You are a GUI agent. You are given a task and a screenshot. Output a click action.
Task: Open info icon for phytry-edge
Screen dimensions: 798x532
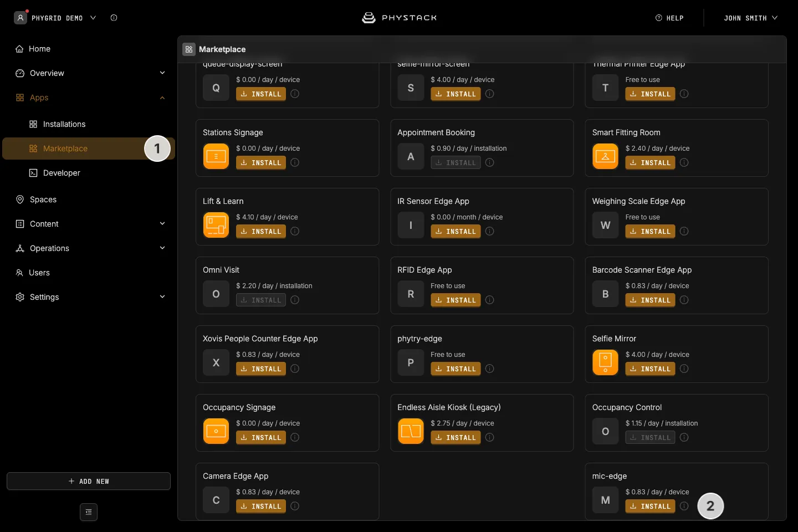click(x=490, y=369)
